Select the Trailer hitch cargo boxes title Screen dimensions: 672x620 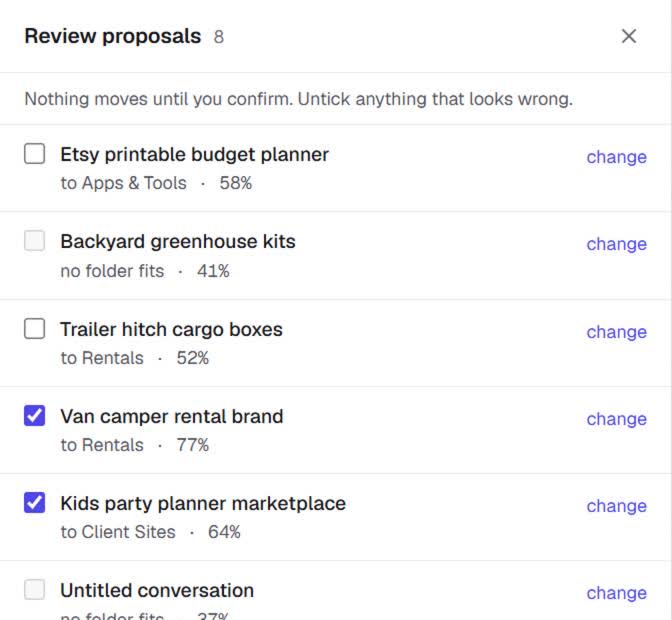tap(171, 329)
